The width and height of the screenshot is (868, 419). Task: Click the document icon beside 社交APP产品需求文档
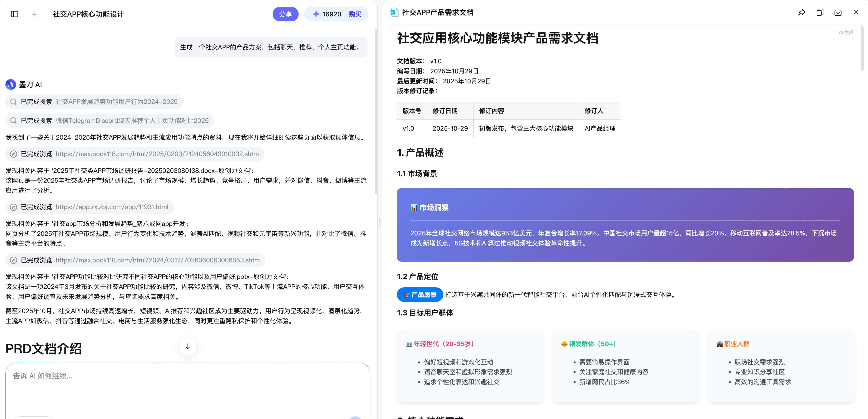[x=394, y=12]
